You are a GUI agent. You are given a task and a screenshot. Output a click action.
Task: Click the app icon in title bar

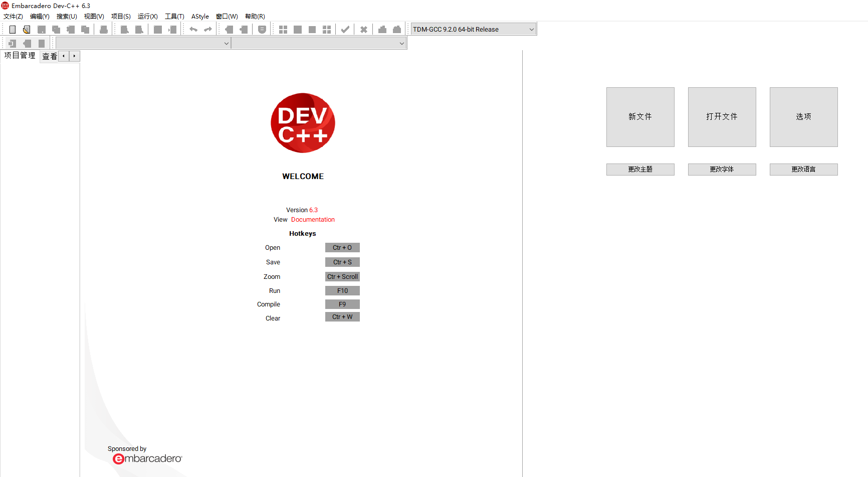tap(5, 6)
